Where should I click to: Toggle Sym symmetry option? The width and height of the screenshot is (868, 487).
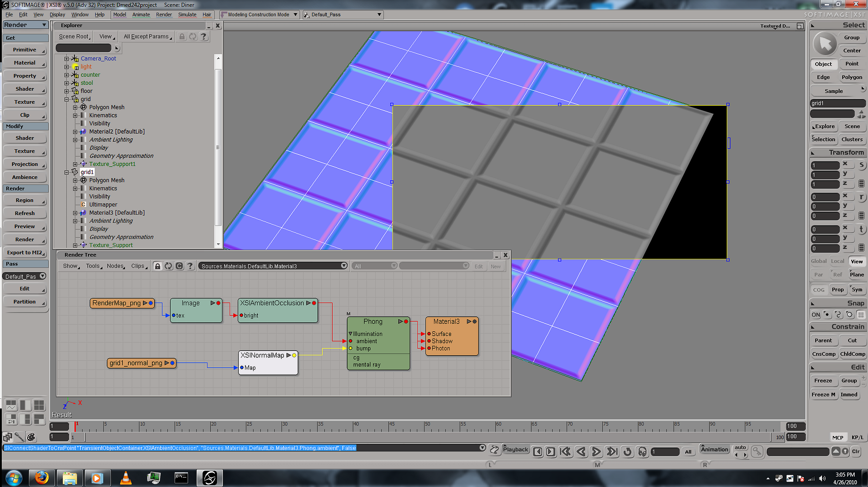click(857, 290)
